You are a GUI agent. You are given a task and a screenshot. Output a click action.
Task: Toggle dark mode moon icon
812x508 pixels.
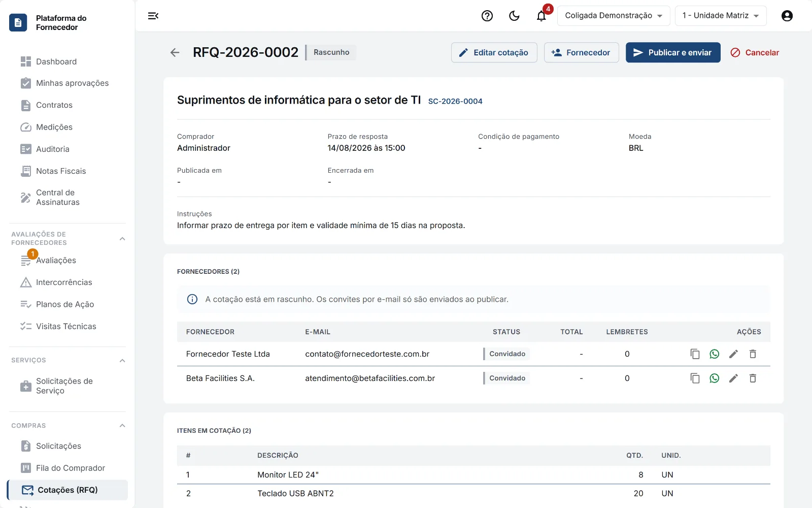pos(514,16)
